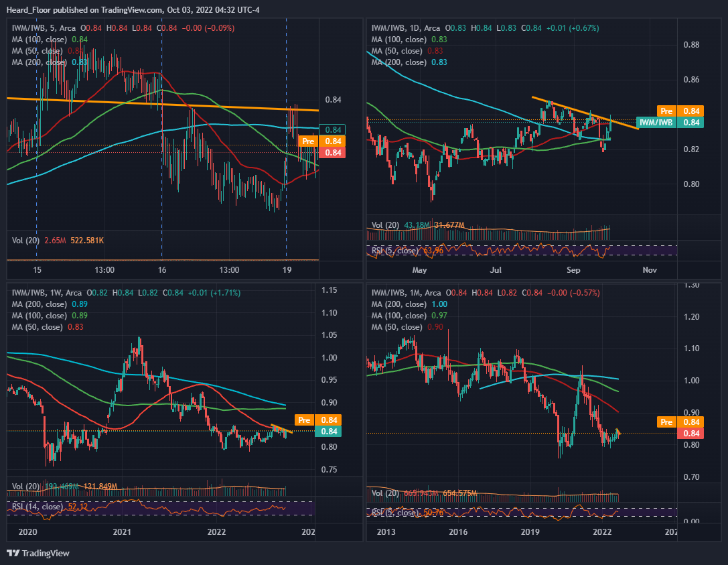Screen dimensions: 728x565
Task: Select MA (200, close) legend in the 5-minute chart
Action: [x=50, y=62]
